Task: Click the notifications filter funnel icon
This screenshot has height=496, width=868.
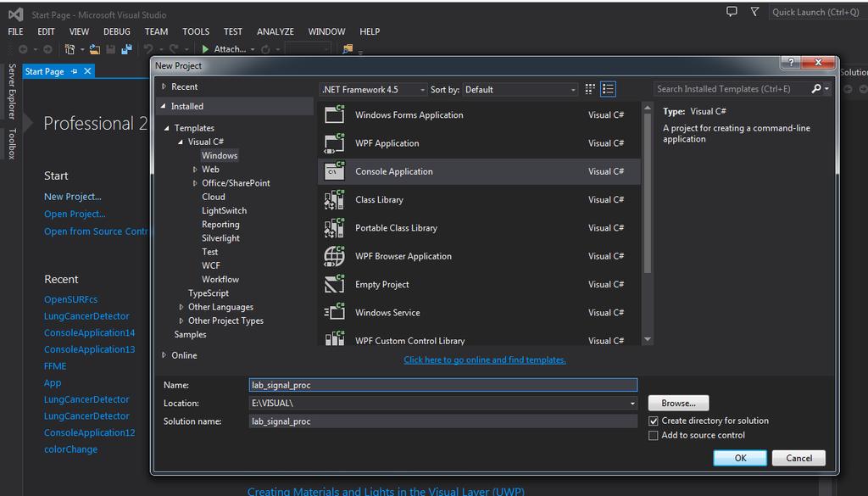Action: point(754,12)
